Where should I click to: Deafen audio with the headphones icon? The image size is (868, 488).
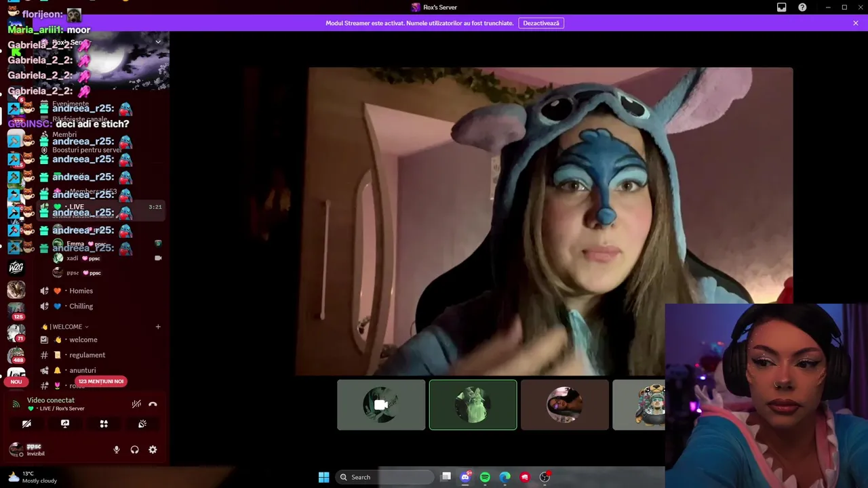pos(134,449)
